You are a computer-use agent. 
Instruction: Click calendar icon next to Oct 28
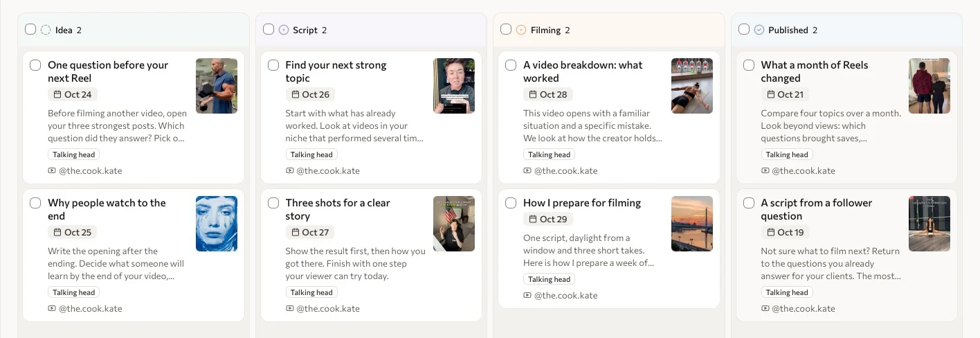[x=533, y=94]
